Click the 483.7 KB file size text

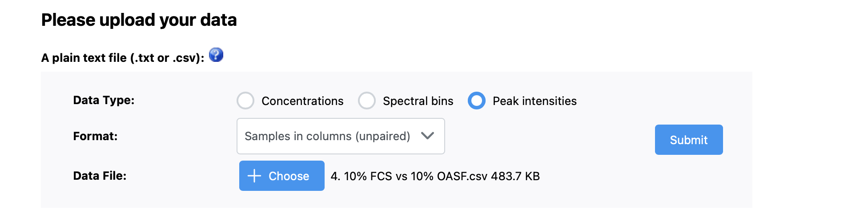click(x=515, y=176)
